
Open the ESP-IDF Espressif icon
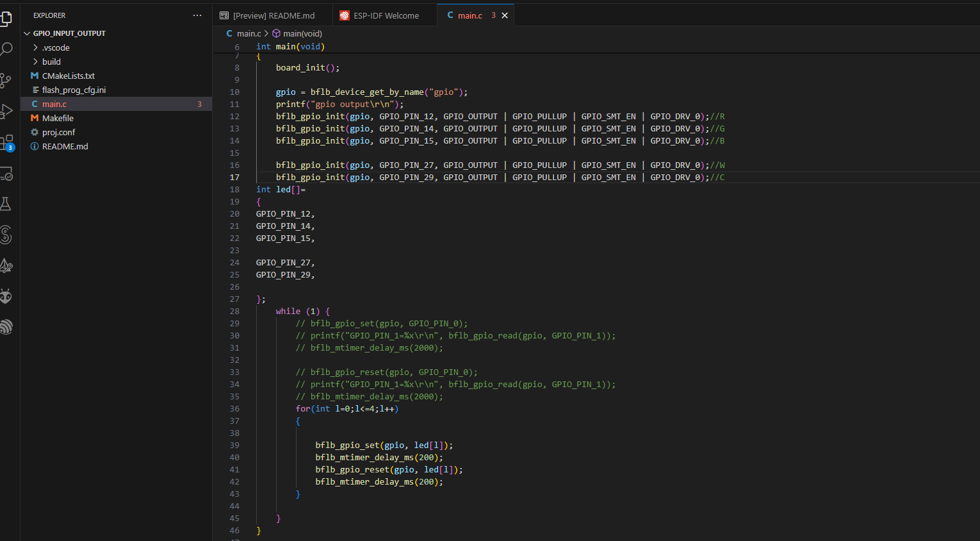point(6,327)
